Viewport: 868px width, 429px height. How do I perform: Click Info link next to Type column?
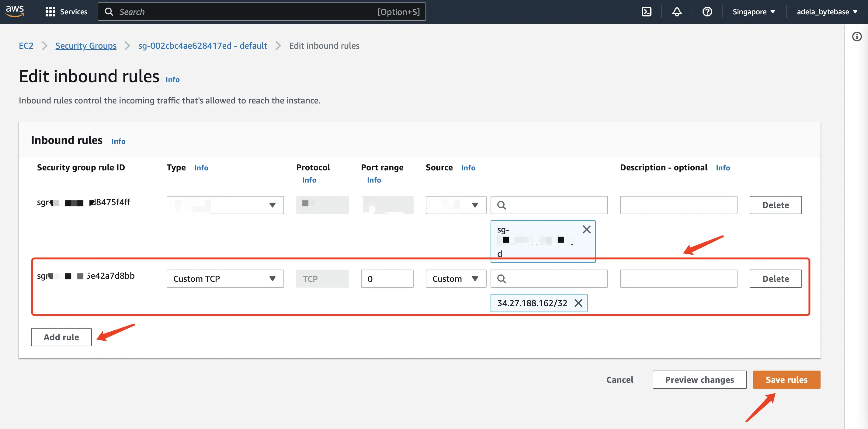[201, 168]
